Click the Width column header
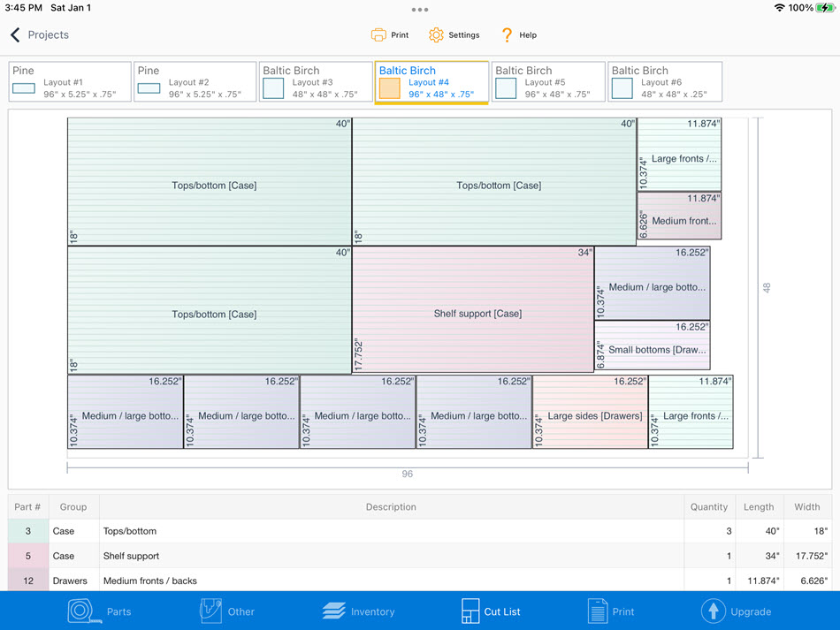 [807, 507]
